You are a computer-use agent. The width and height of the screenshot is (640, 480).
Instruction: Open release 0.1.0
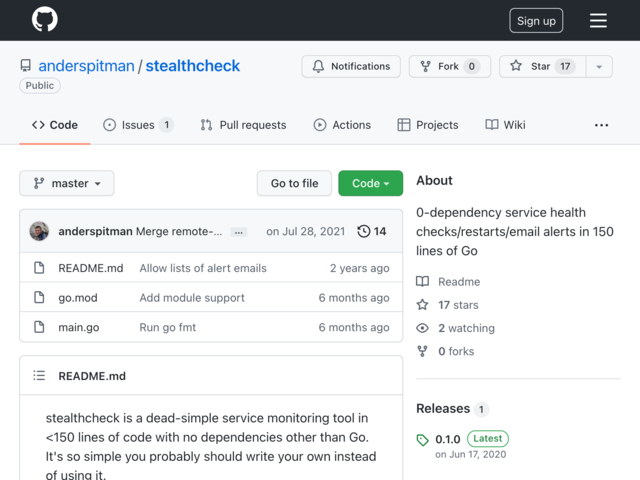pos(448,439)
